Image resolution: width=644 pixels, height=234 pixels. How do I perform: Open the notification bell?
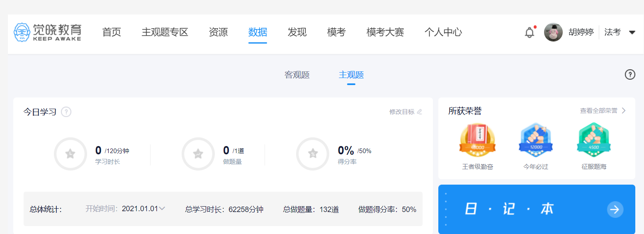tap(530, 32)
